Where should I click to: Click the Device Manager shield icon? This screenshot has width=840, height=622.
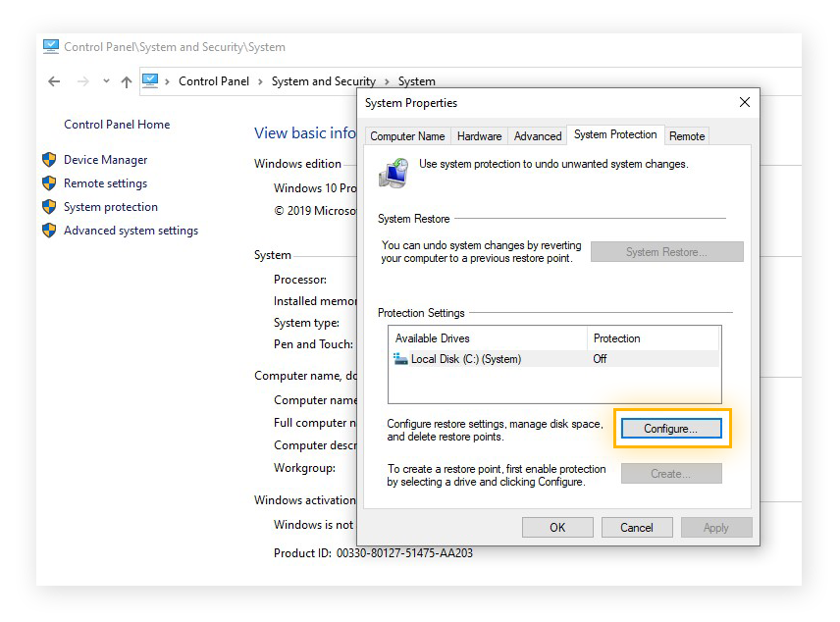coord(50,159)
